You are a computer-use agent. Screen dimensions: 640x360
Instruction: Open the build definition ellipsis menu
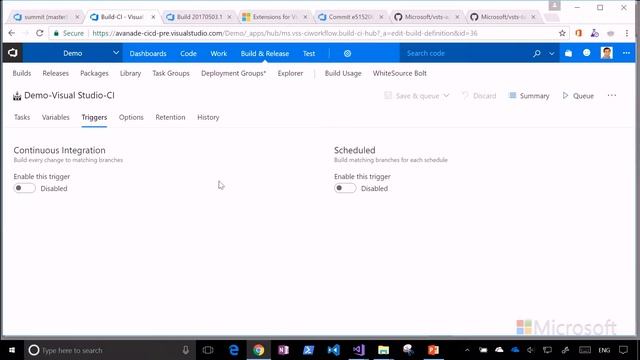coord(611,96)
